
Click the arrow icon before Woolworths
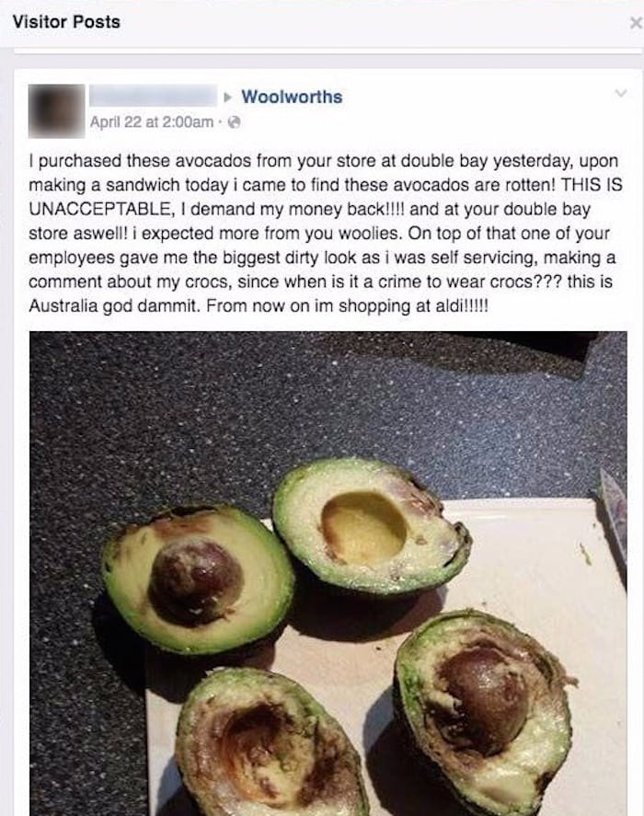[x=227, y=98]
